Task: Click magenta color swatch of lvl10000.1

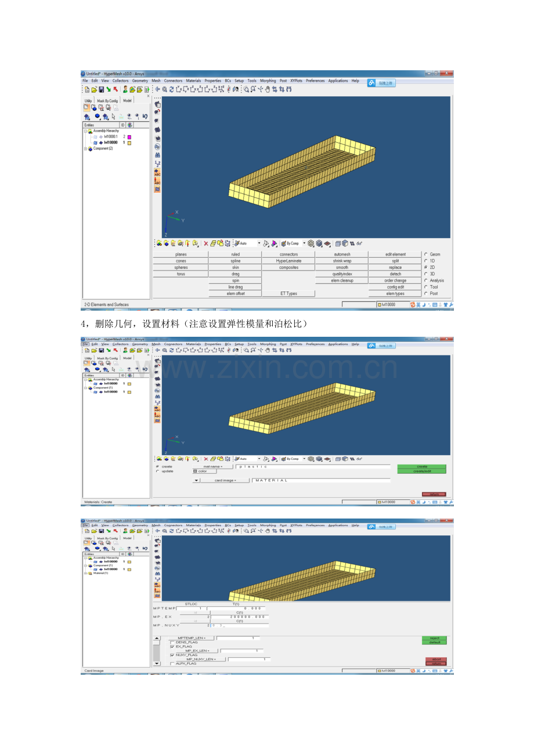Action: [129, 137]
